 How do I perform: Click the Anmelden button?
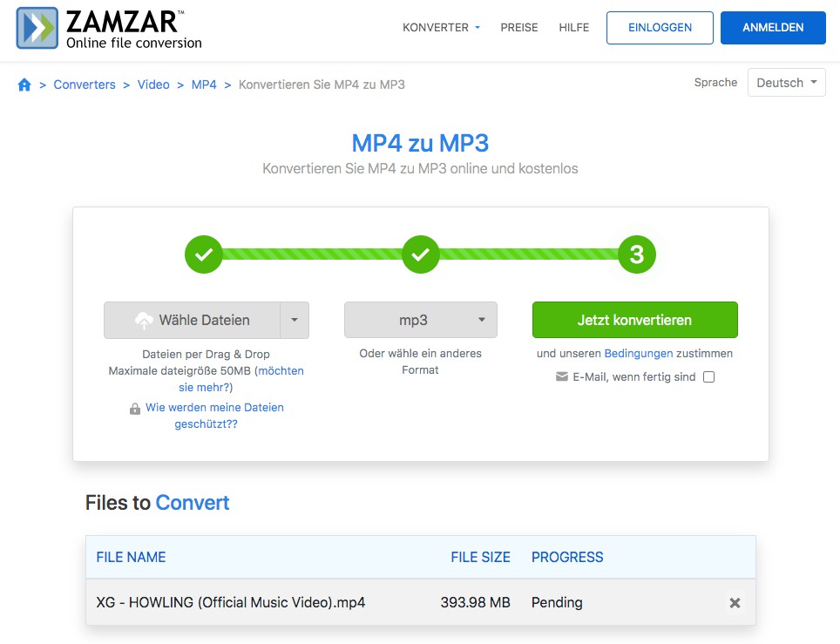[x=773, y=27]
